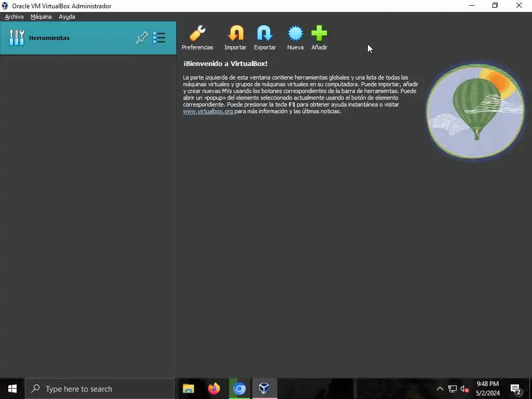Switch to Chrome on the taskbar

point(239,389)
